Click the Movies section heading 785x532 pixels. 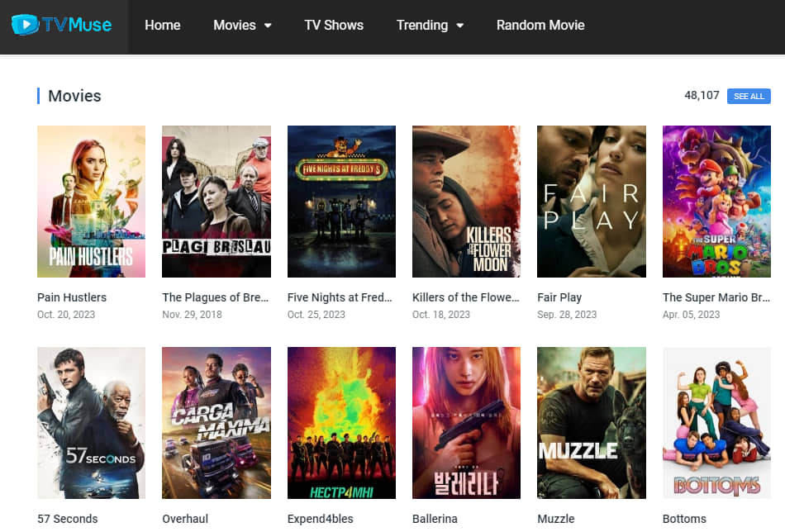74,96
